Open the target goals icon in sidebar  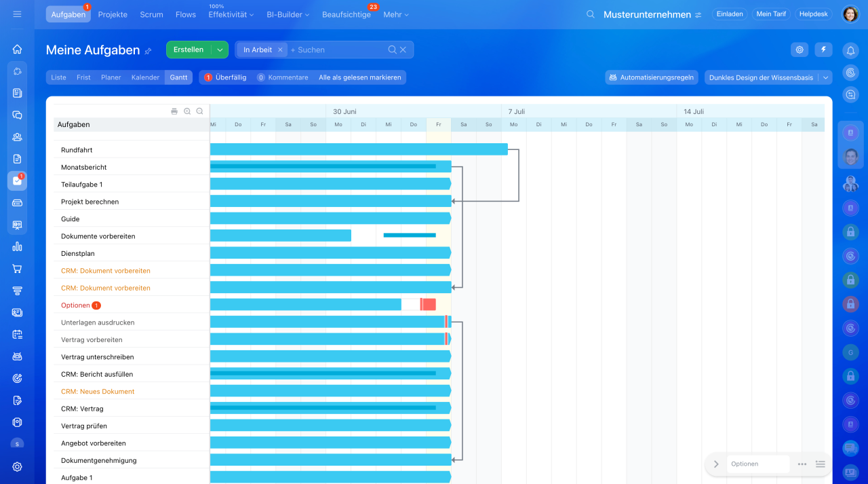(17, 378)
